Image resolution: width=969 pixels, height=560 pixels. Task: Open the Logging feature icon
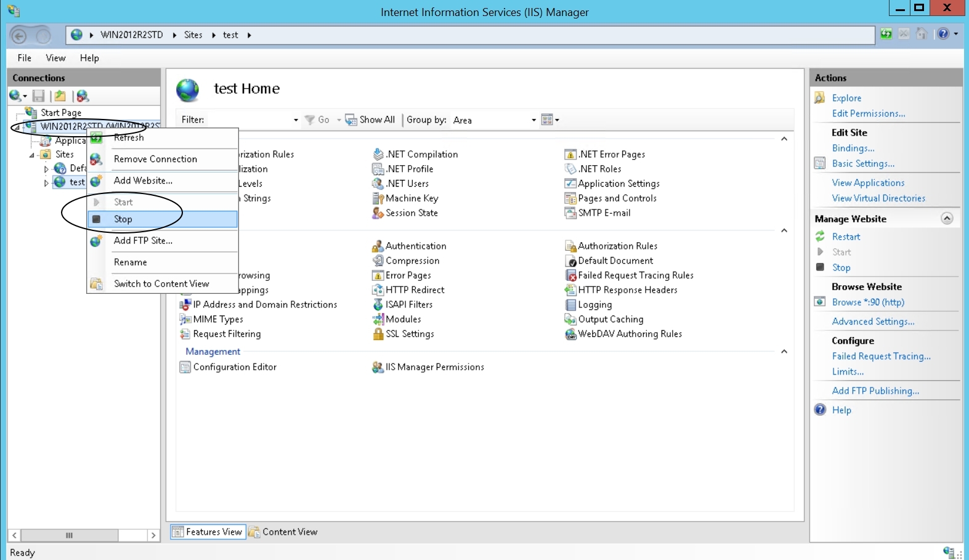coord(570,305)
